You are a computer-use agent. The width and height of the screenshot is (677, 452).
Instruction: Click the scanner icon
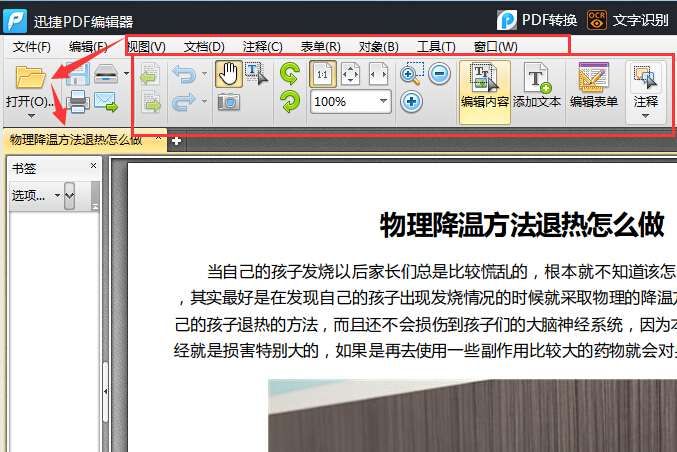coord(106,73)
